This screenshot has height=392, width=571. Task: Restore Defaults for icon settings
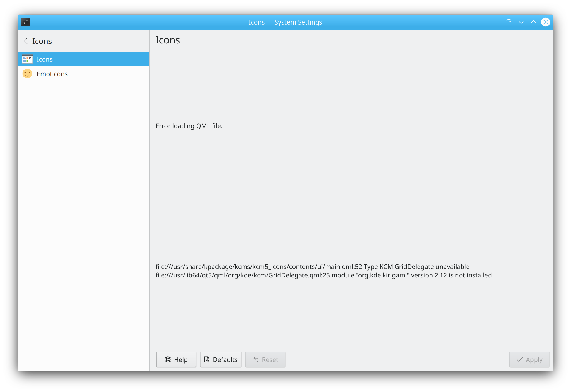tap(220, 359)
